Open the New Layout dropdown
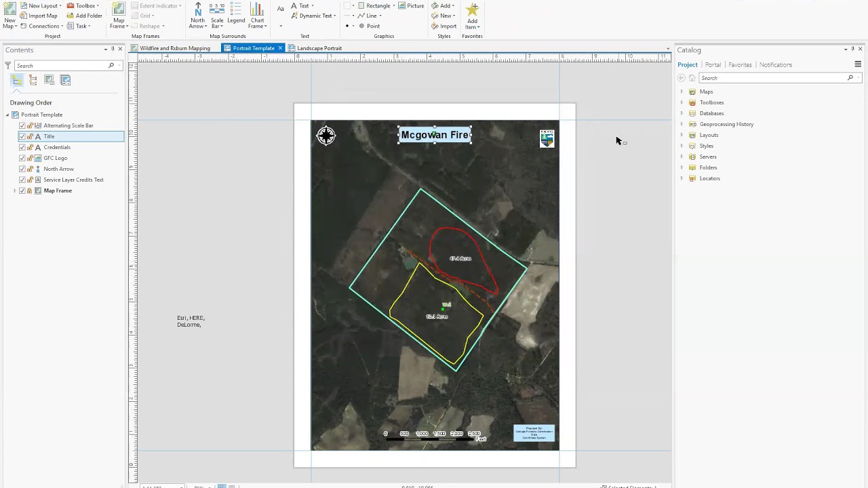The width and height of the screenshot is (868, 488). coord(42,5)
